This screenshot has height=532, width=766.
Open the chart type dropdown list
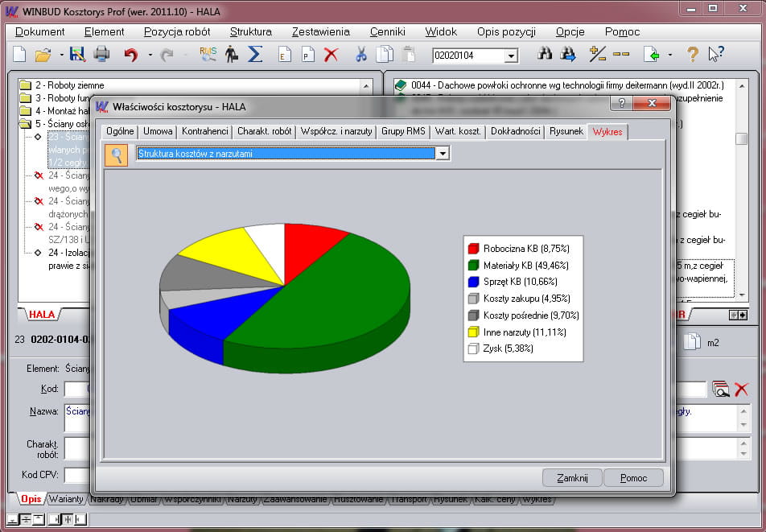(x=442, y=154)
